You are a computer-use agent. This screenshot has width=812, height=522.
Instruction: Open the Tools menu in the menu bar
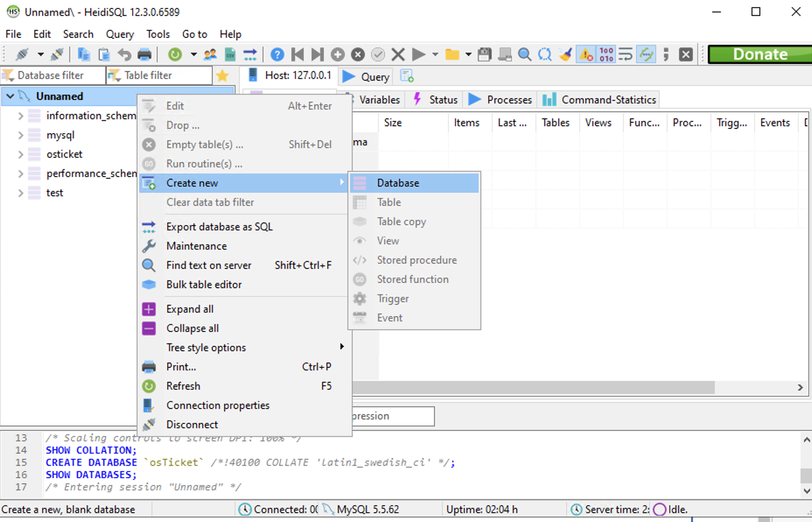(x=158, y=34)
